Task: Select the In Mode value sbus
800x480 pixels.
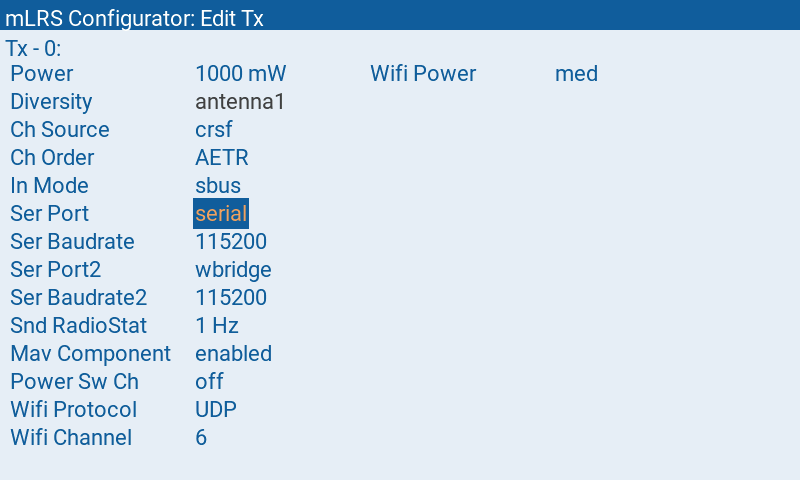Action: point(218,186)
